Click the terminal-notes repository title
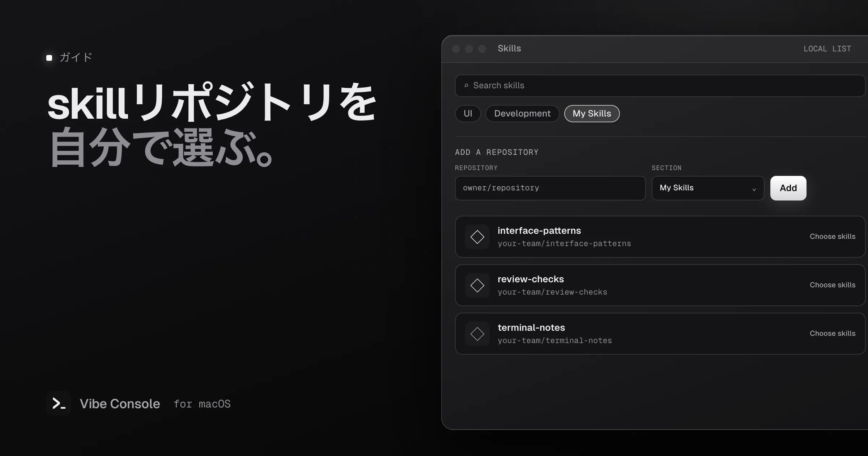Image resolution: width=868 pixels, height=456 pixels. click(x=531, y=328)
